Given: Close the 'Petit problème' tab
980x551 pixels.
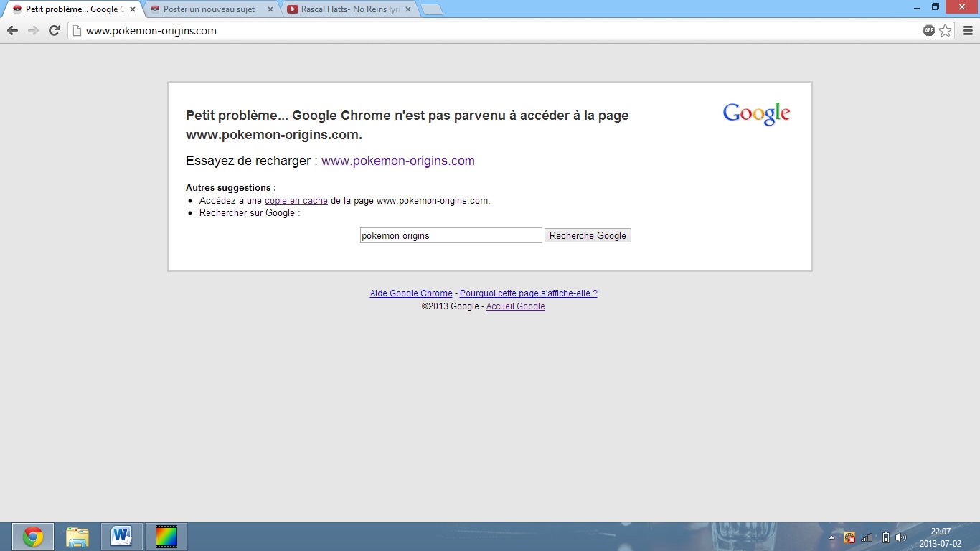Looking at the screenshot, I should (133, 9).
